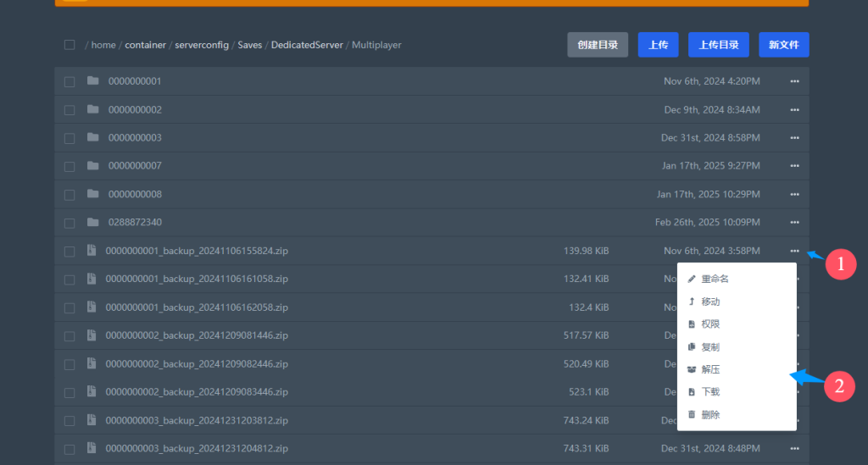This screenshot has height=465, width=868.
Task: Click the trash icon for 删除
Action: point(692,415)
